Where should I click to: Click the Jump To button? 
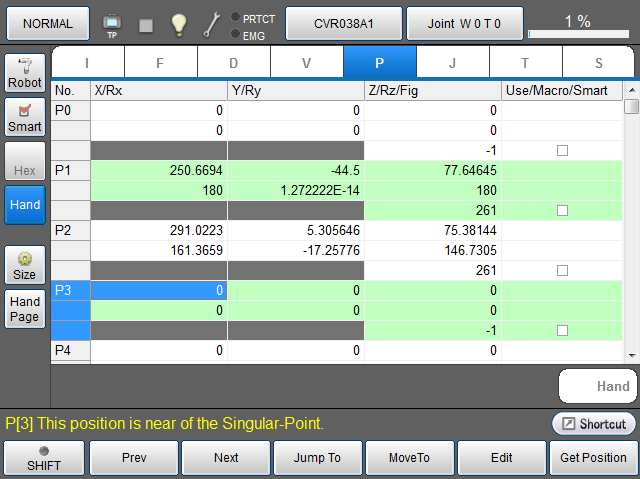pos(317,458)
